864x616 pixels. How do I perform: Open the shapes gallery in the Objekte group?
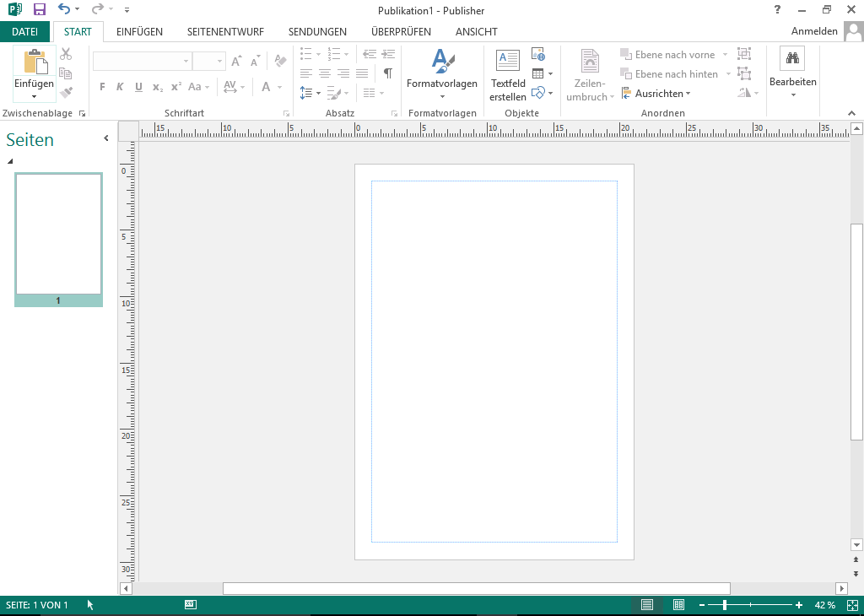(538, 92)
